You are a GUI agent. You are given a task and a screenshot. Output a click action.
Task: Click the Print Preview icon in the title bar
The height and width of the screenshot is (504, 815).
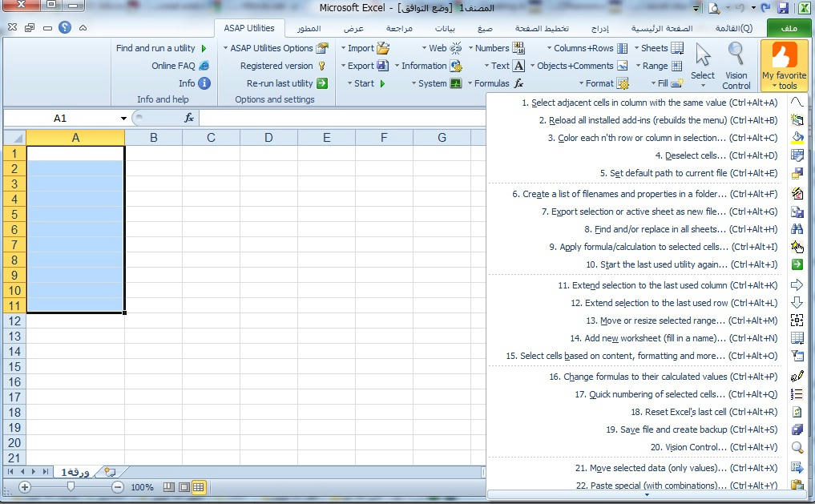coord(715,8)
